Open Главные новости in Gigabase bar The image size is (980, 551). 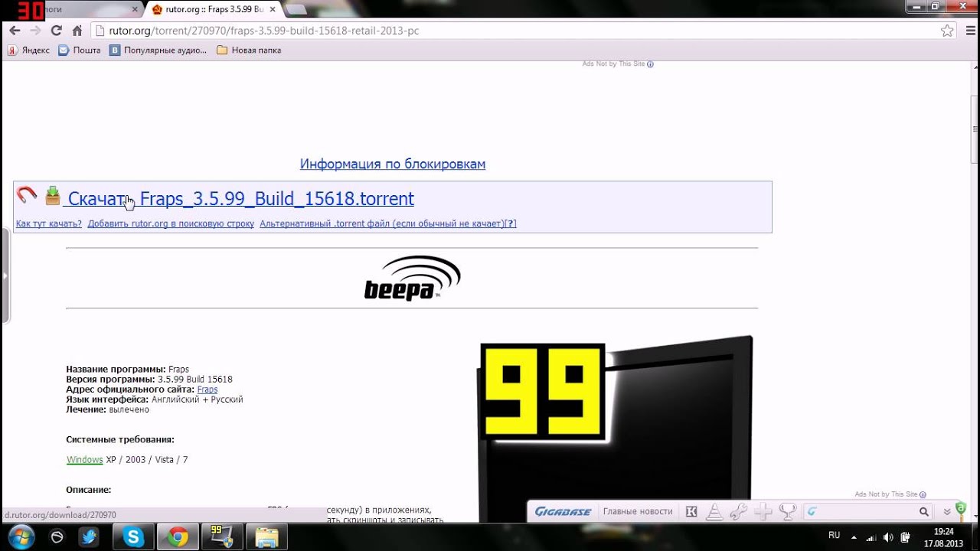tap(638, 511)
